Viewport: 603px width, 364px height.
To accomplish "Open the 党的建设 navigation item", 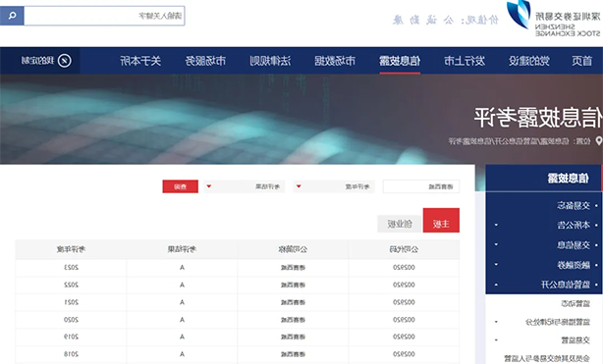I will 529,61.
